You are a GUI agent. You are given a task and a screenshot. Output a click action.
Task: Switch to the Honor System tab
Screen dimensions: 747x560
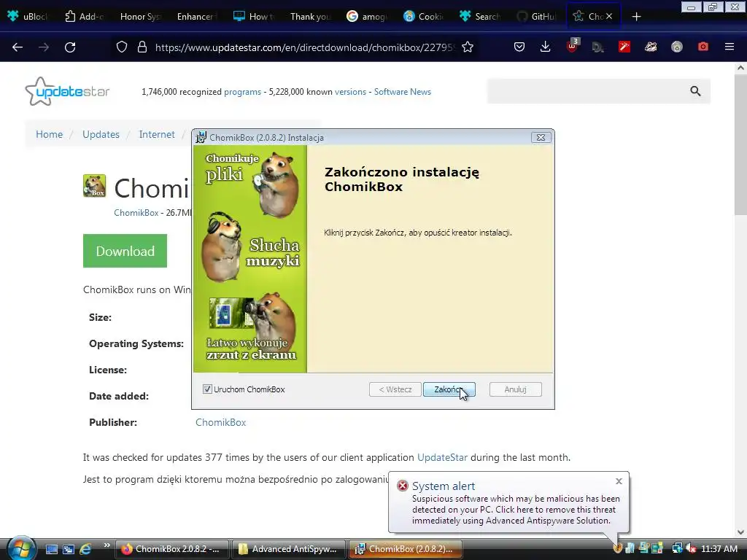pyautogui.click(x=141, y=16)
